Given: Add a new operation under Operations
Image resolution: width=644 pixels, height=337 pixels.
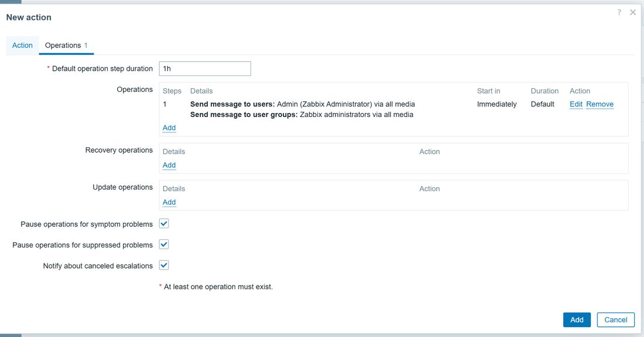Looking at the screenshot, I should pyautogui.click(x=169, y=128).
